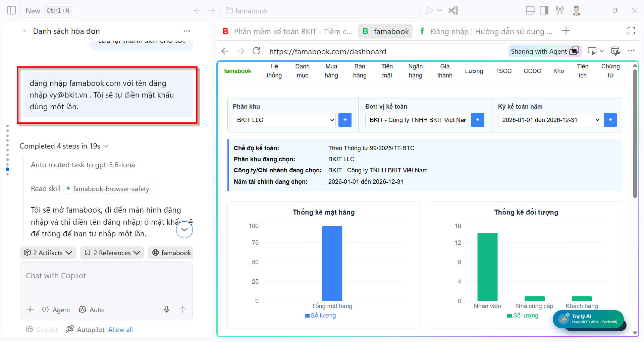Open the user account avatar

click(577, 10)
